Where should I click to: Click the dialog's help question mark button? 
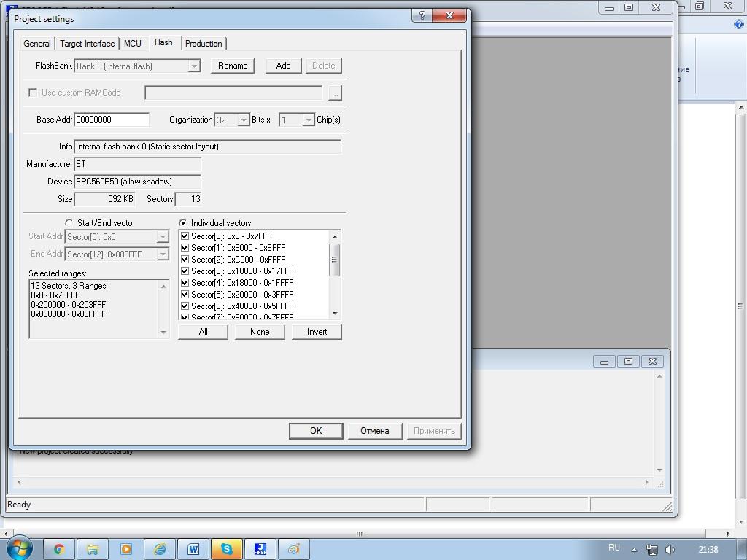[420, 15]
